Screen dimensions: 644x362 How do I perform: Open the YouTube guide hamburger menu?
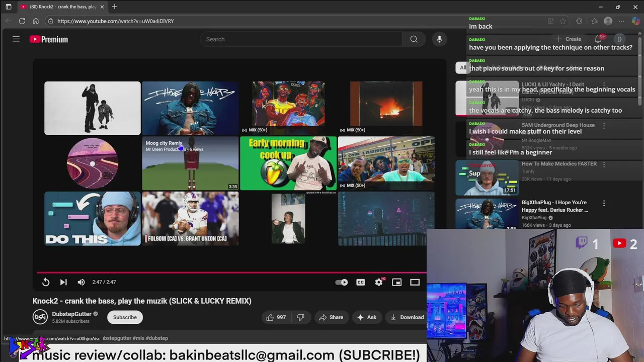[16, 39]
